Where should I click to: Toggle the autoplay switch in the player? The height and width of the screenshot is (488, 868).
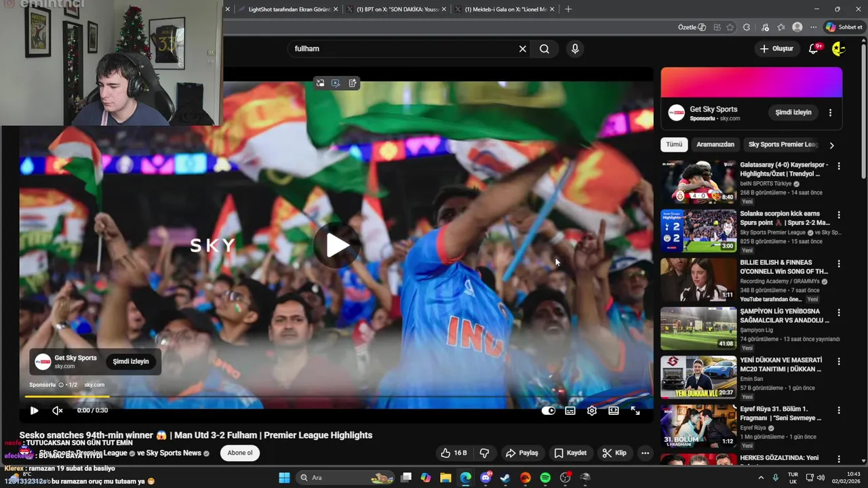click(x=549, y=410)
